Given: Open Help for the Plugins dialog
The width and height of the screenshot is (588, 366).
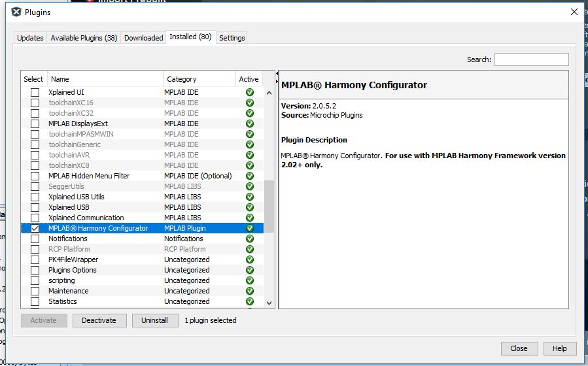Looking at the screenshot, I should (x=559, y=348).
